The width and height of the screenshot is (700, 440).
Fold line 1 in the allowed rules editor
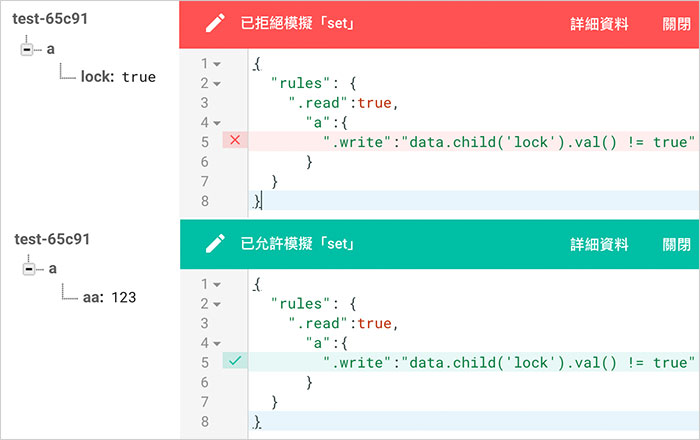217,284
